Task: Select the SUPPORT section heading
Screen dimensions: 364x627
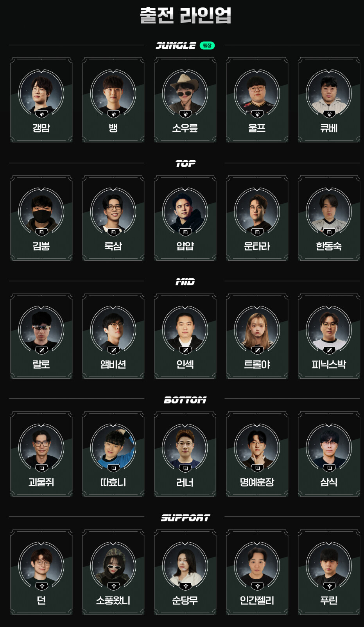Action: coord(185,518)
